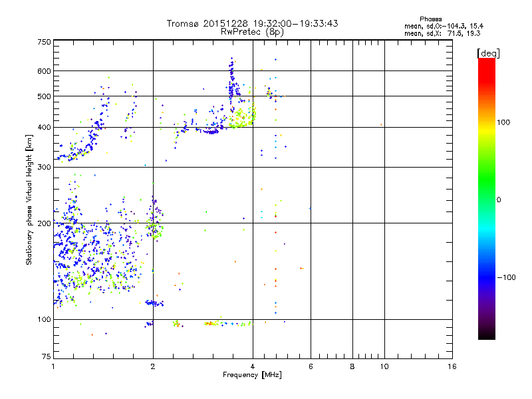Image resolution: width=532 pixels, height=399 pixels.
Task: Click the y-axis label '750'
Action: (x=44, y=42)
